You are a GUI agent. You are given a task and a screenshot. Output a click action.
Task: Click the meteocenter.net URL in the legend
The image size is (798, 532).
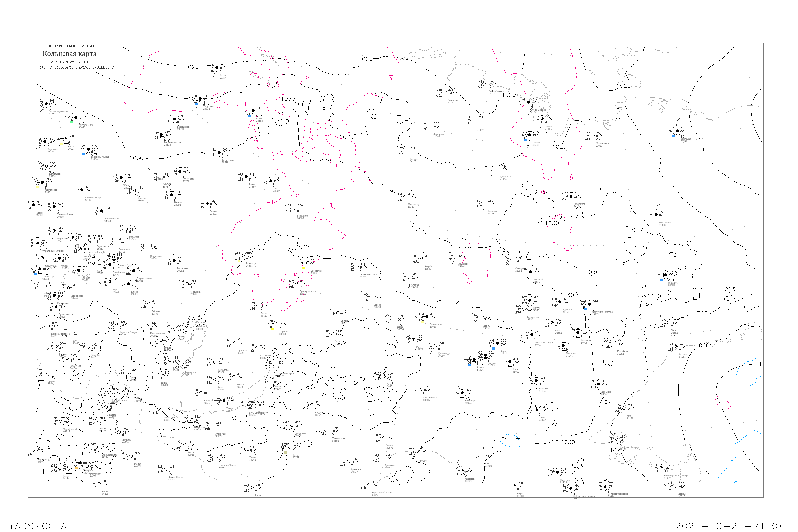coord(75,68)
